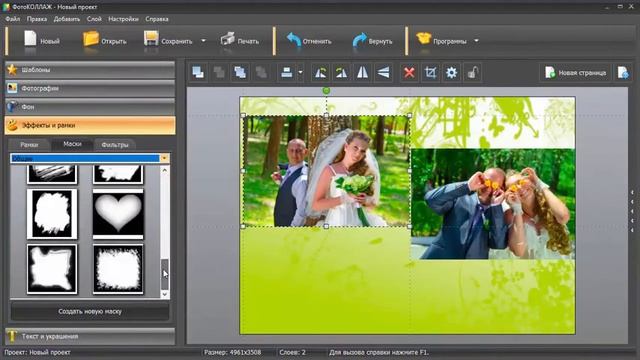640x360 pixels.
Task: Apply the bottom-left wavy-edged square mask
Action: pos(52,269)
